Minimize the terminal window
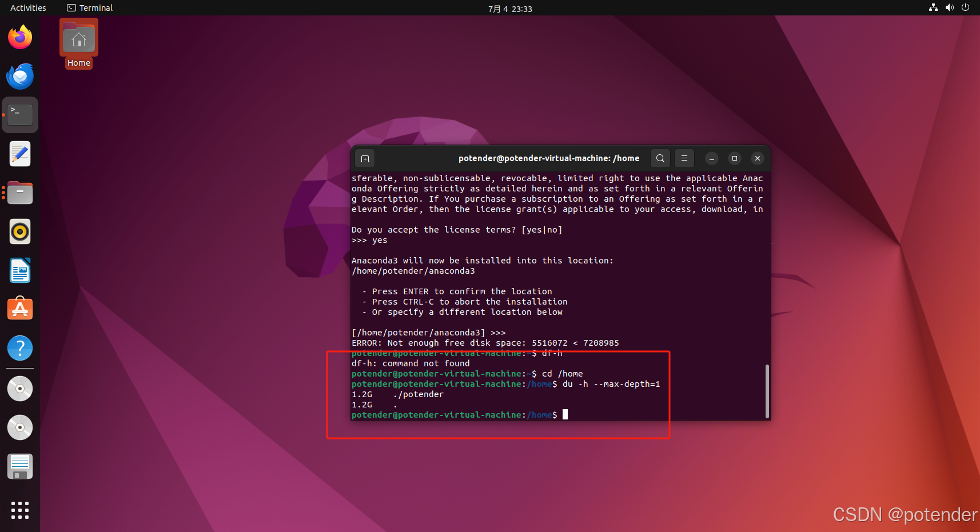This screenshot has height=532, width=980. point(712,158)
